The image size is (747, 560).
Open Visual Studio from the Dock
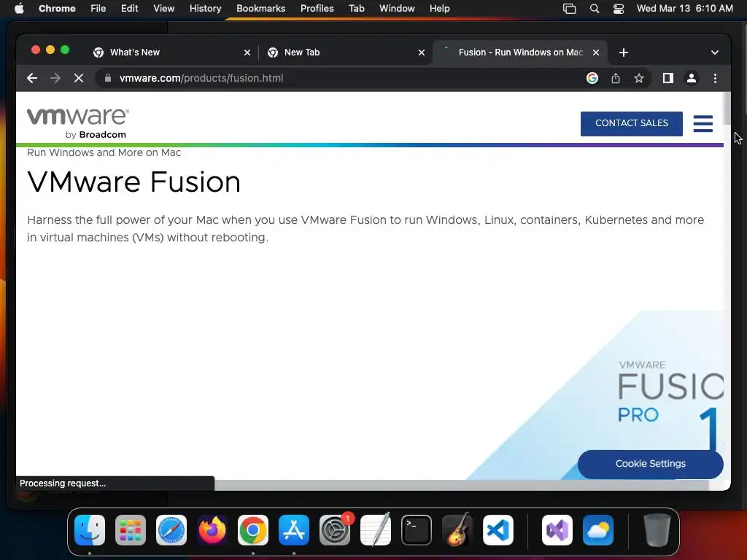point(557,530)
